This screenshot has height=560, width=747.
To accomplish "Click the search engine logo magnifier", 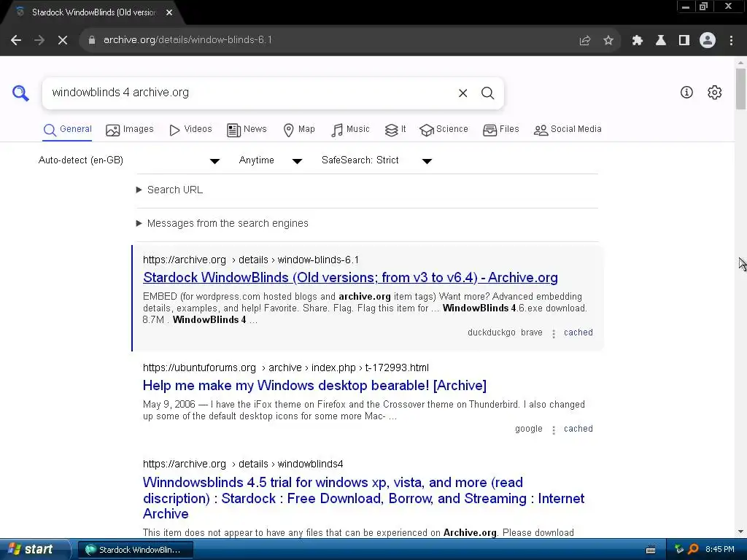I will pos(20,93).
